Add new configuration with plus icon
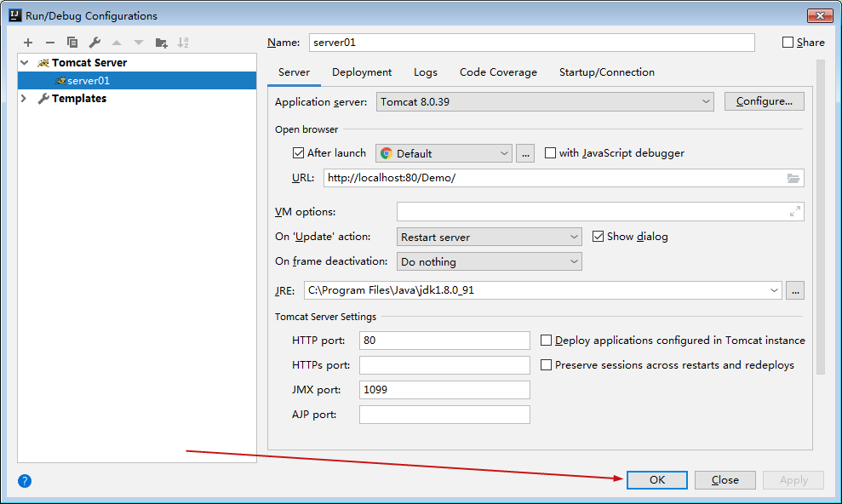 tap(28, 43)
